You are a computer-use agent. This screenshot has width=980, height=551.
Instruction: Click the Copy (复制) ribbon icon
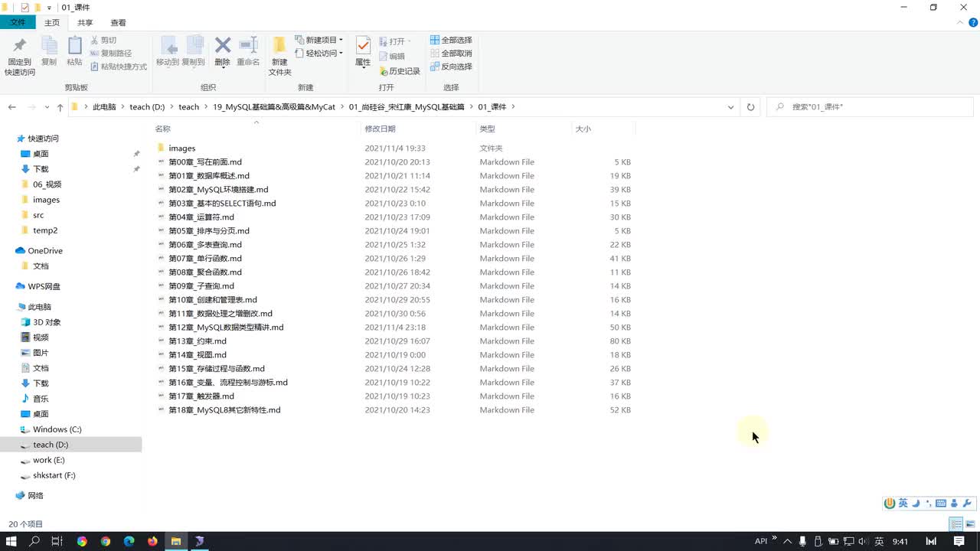[49, 46]
